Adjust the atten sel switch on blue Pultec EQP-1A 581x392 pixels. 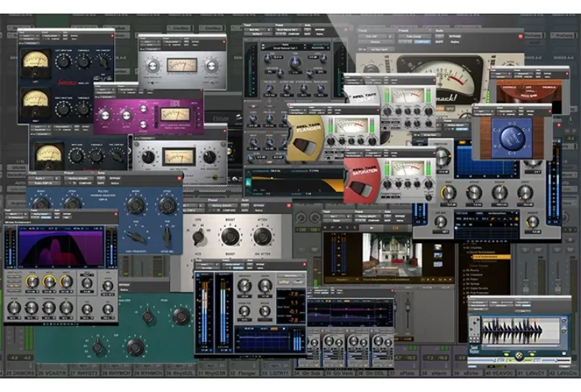coord(168,236)
